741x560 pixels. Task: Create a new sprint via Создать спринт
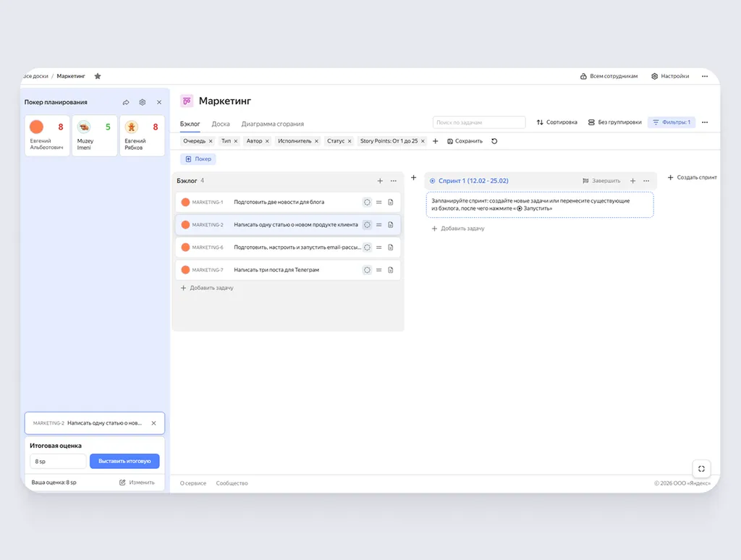pyautogui.click(x=692, y=178)
